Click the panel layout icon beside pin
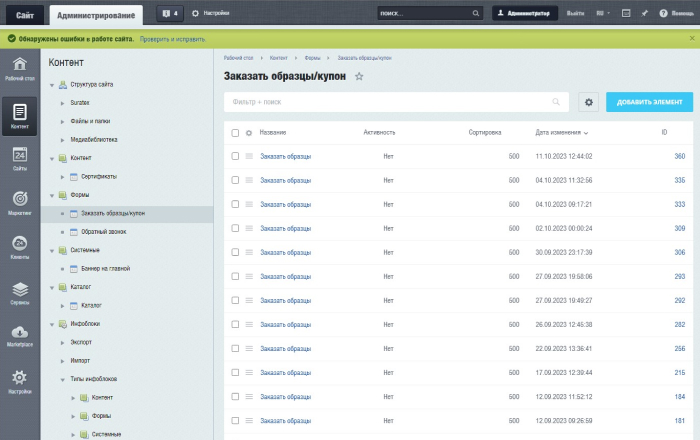 [x=626, y=13]
